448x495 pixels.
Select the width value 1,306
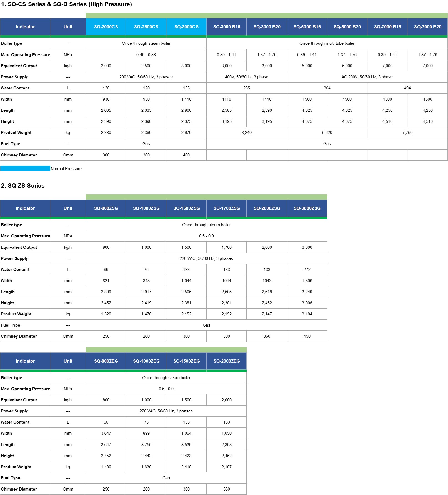307,281
